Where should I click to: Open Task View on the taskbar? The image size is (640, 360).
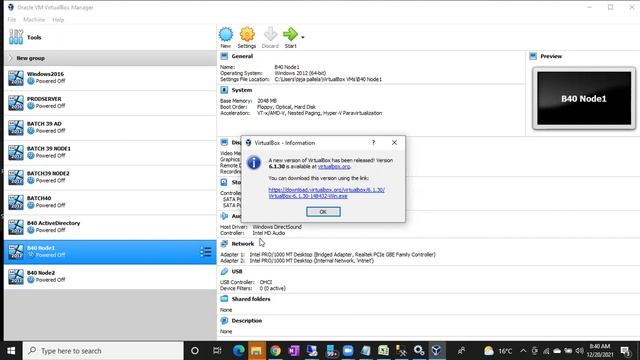217,351
